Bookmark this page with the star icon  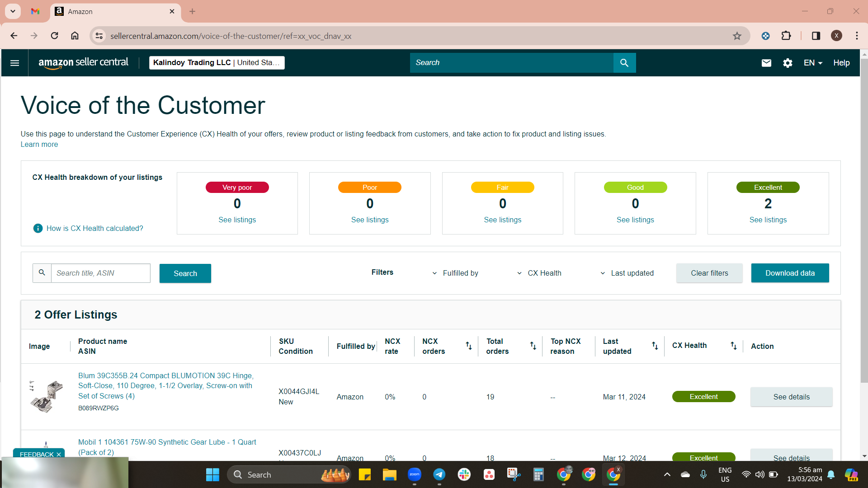click(x=737, y=36)
